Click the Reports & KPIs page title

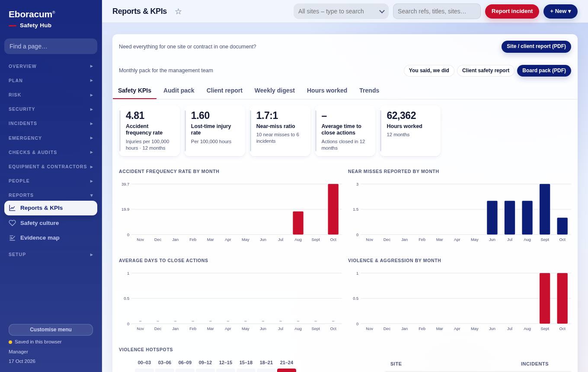(140, 11)
